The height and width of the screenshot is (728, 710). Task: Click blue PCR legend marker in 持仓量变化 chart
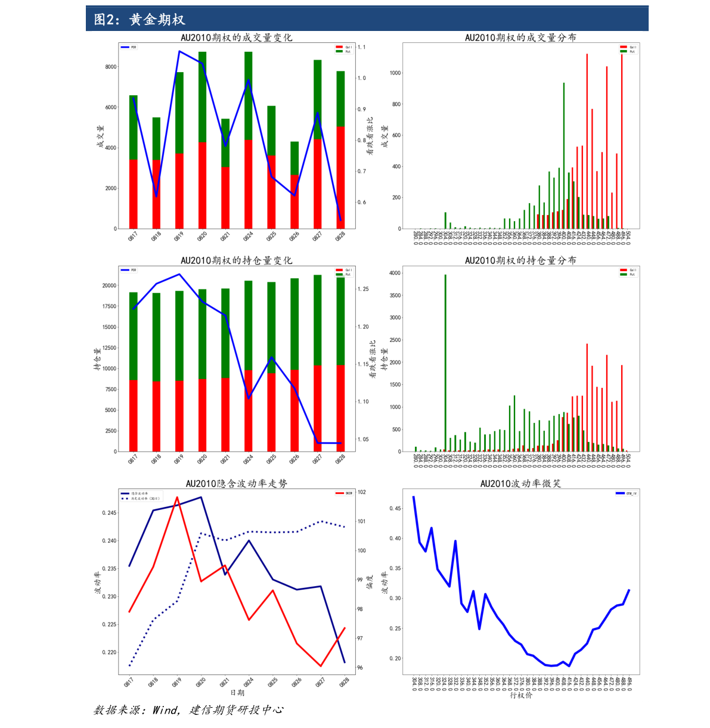(x=125, y=270)
